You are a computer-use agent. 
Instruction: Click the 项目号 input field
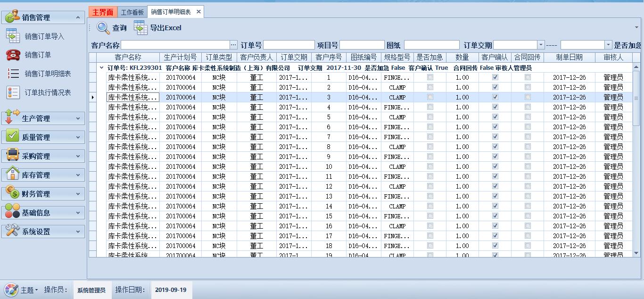point(362,45)
